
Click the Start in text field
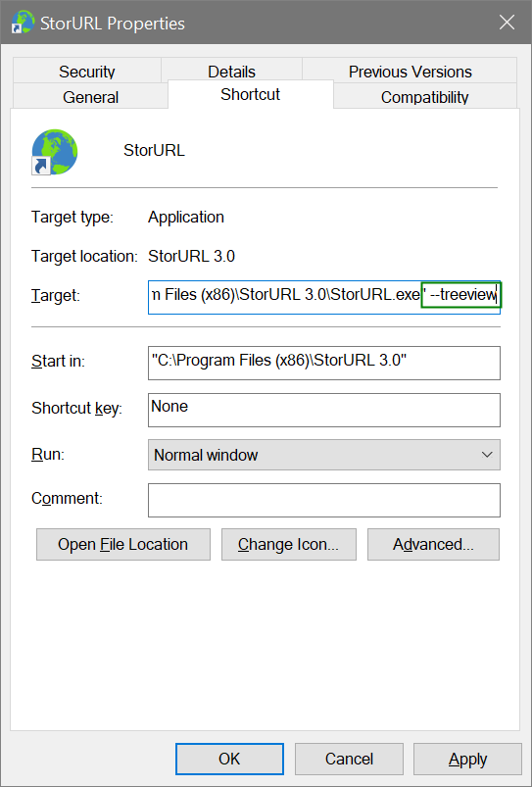(x=324, y=363)
